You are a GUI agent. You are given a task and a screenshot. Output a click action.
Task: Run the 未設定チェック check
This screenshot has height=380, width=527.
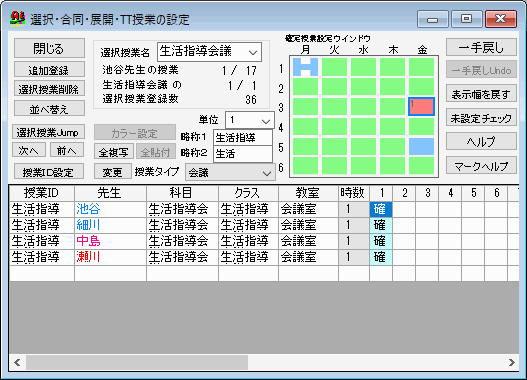pos(481,118)
